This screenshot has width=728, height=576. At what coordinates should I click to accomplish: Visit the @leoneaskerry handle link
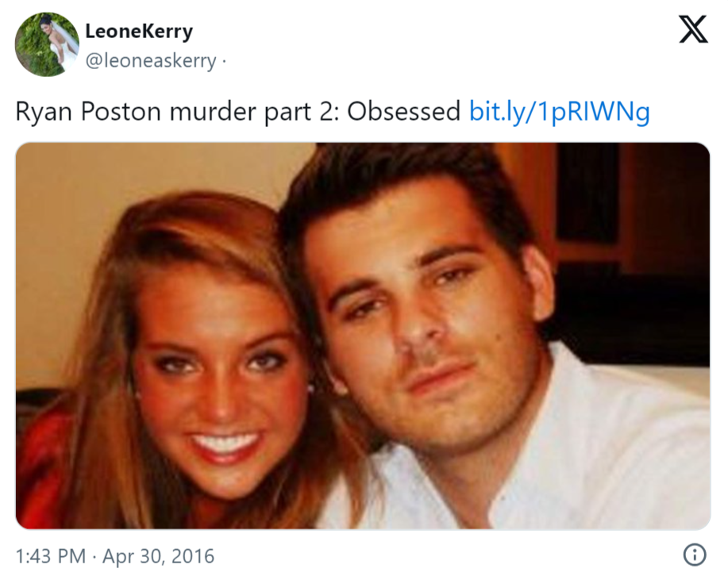tap(150, 61)
